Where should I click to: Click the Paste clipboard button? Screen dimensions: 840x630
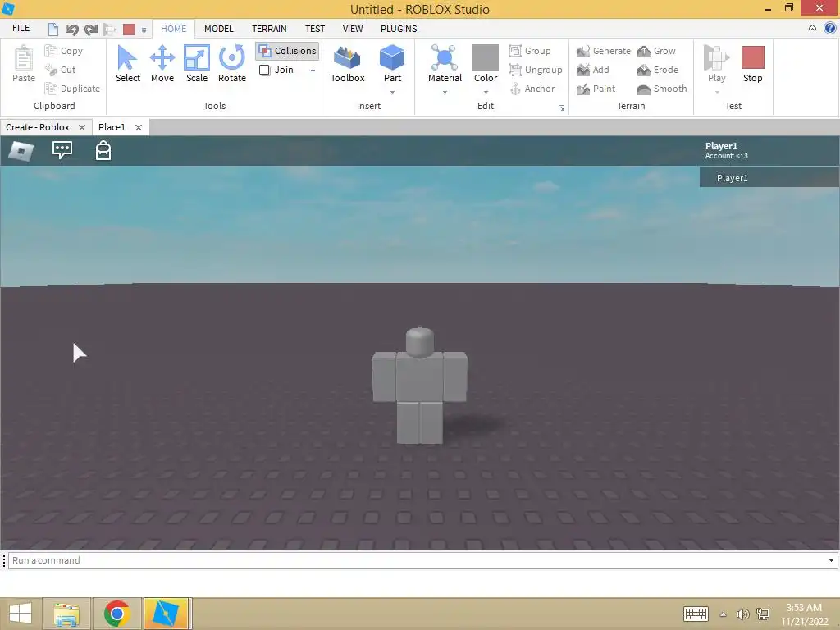pos(24,64)
